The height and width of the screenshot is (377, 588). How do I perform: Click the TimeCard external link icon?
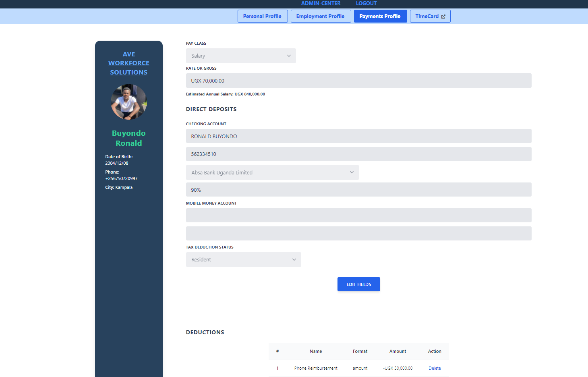coord(443,17)
